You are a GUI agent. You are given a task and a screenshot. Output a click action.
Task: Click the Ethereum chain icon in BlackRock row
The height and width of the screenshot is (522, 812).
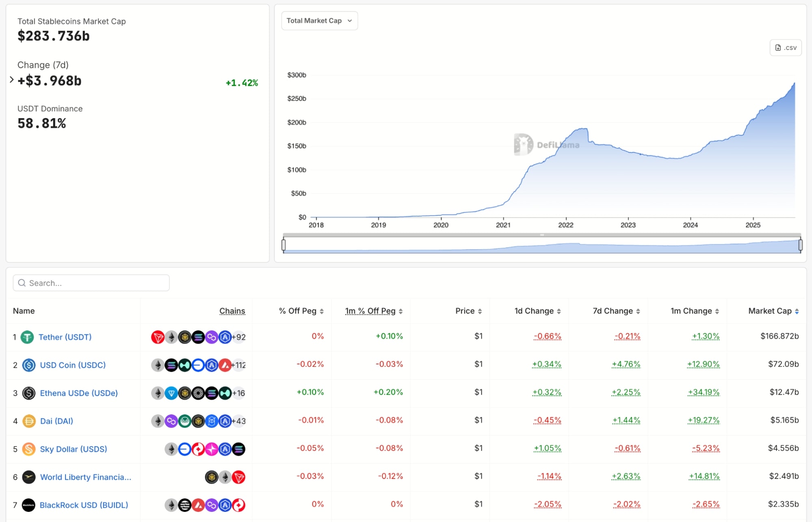[171, 505]
